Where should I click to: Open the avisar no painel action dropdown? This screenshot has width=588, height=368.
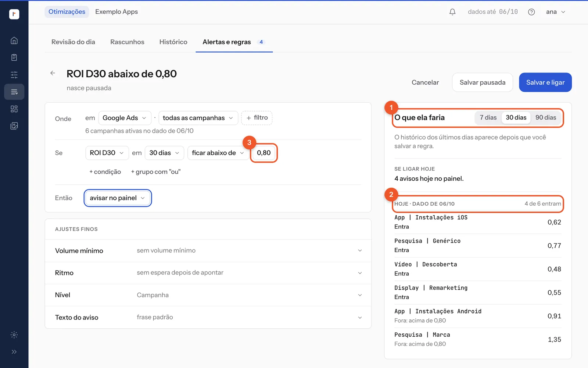coord(118,198)
